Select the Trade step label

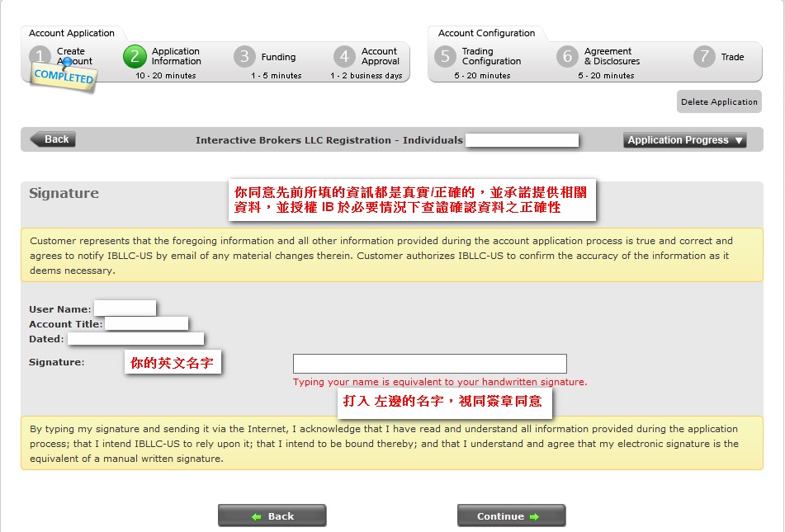(732, 57)
